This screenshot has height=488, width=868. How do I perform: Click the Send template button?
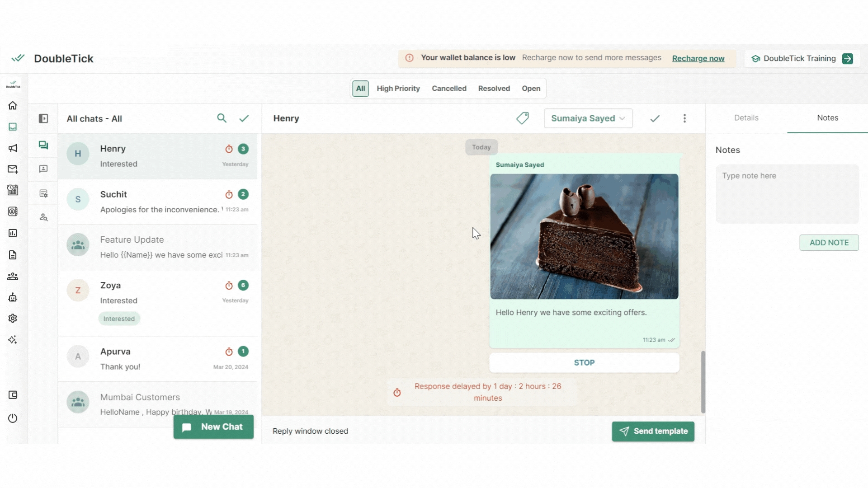(653, 431)
